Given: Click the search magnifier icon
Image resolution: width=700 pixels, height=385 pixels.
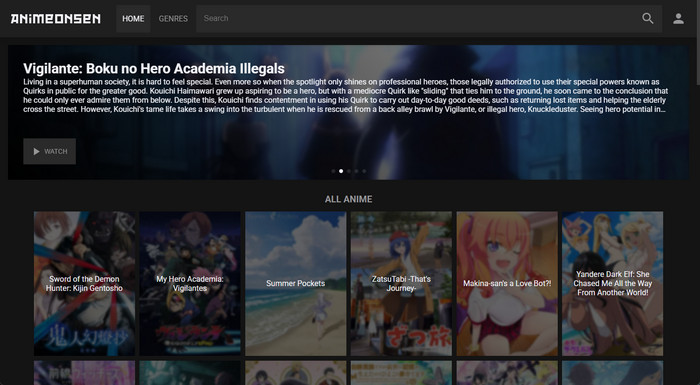Looking at the screenshot, I should click(x=647, y=18).
